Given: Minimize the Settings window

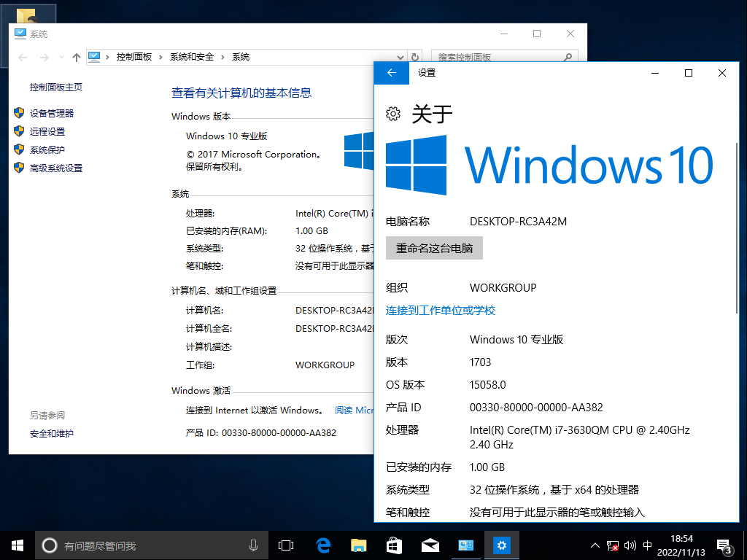Looking at the screenshot, I should pyautogui.click(x=656, y=73).
